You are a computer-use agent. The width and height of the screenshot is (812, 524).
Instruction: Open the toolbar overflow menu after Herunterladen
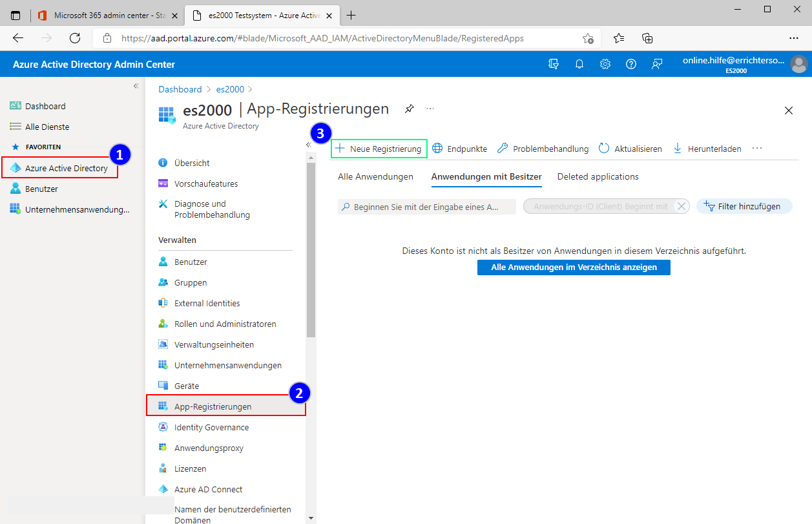coord(757,149)
